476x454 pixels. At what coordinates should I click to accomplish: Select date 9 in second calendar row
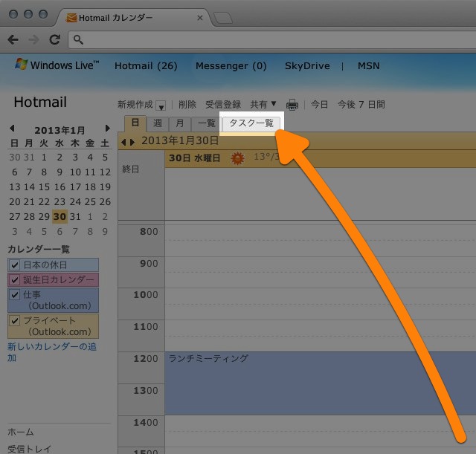59,172
